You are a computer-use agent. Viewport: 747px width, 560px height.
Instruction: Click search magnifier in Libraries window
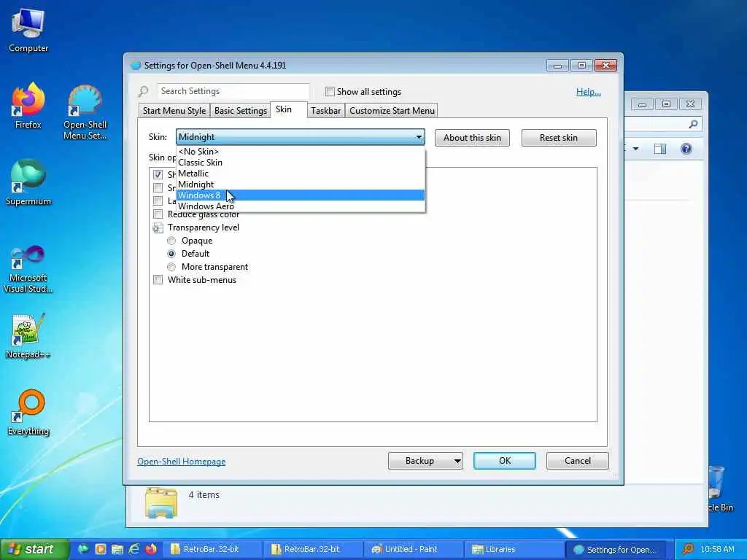coord(693,124)
